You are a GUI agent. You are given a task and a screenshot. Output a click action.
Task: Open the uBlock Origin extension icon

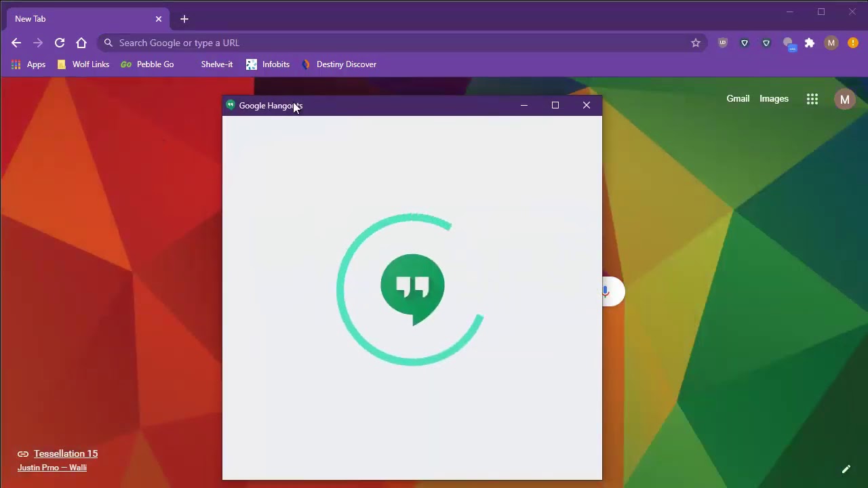(723, 43)
